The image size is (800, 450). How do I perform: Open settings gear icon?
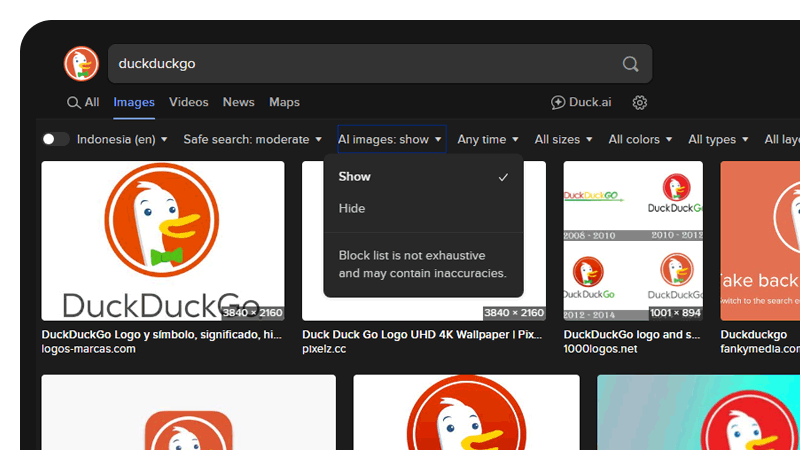pyautogui.click(x=640, y=103)
